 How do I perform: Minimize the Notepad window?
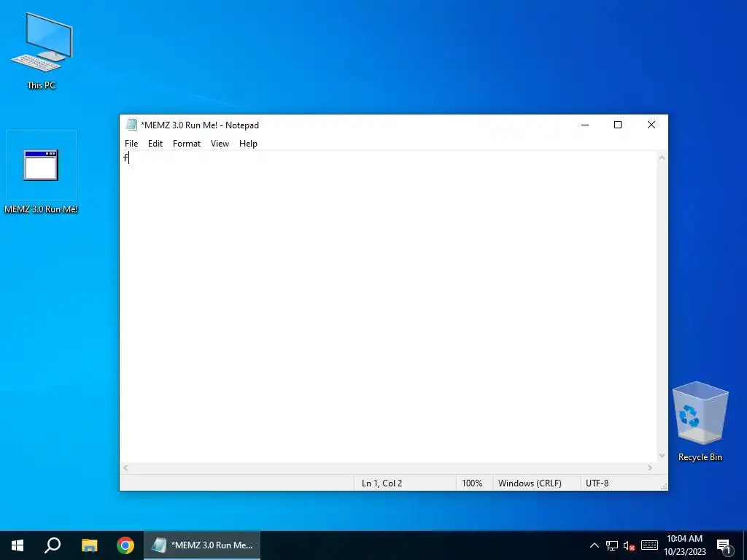585,125
